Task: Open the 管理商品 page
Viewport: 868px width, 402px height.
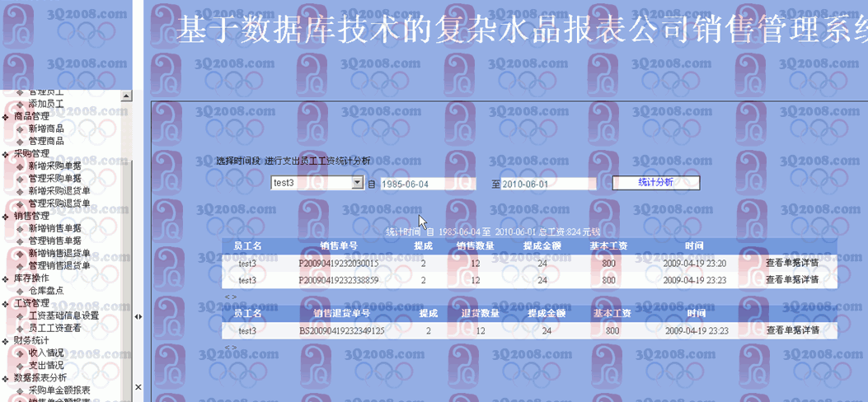Action: [46, 141]
